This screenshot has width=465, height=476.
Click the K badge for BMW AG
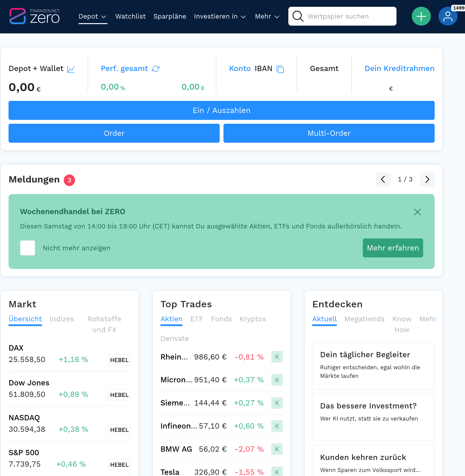point(277,449)
